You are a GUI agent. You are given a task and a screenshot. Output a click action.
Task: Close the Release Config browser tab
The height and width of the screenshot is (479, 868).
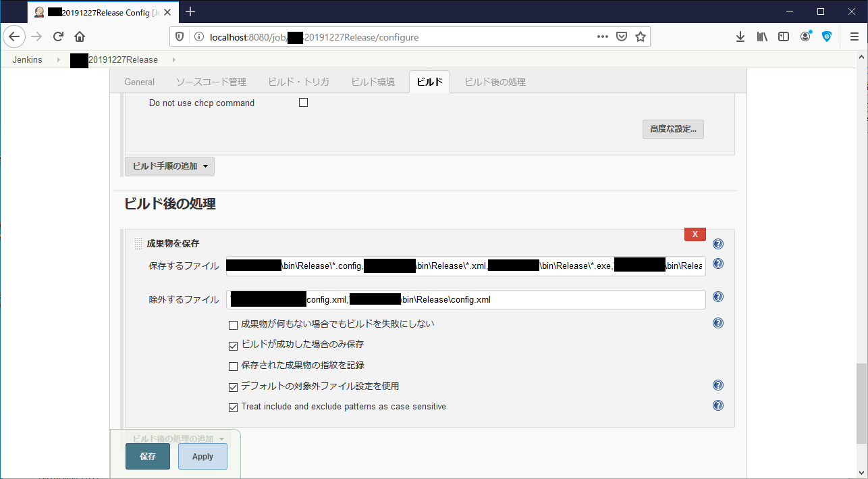[167, 12]
